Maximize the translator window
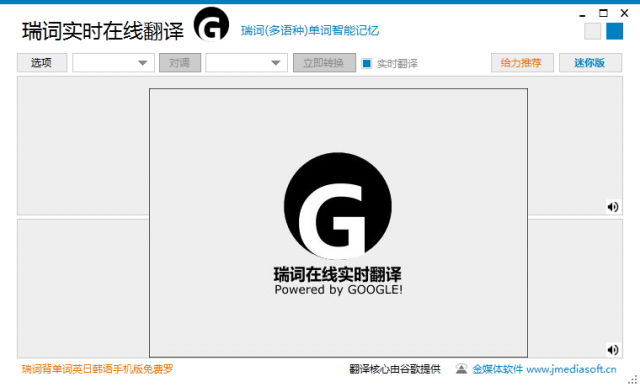The height and width of the screenshot is (387, 640). click(x=603, y=13)
